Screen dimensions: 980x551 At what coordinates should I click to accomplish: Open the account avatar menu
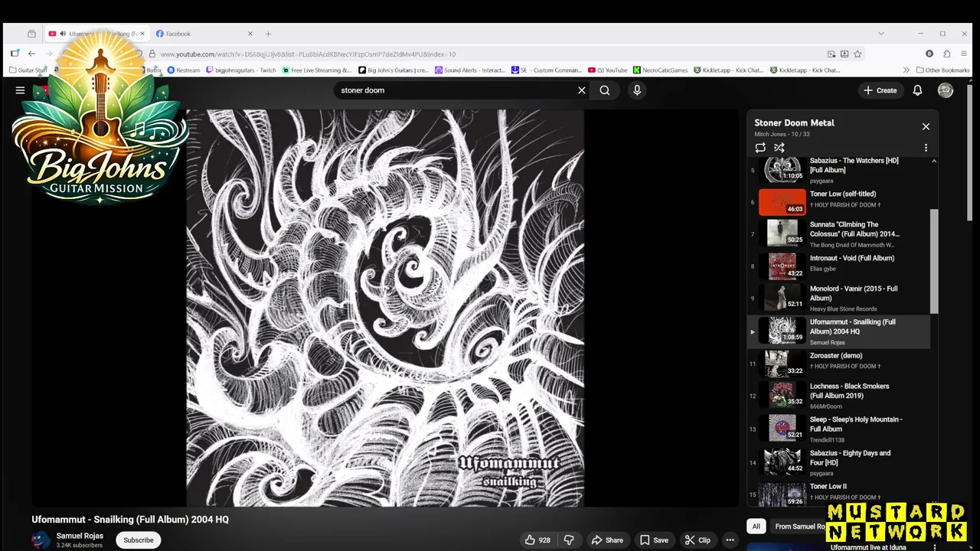[x=946, y=90]
